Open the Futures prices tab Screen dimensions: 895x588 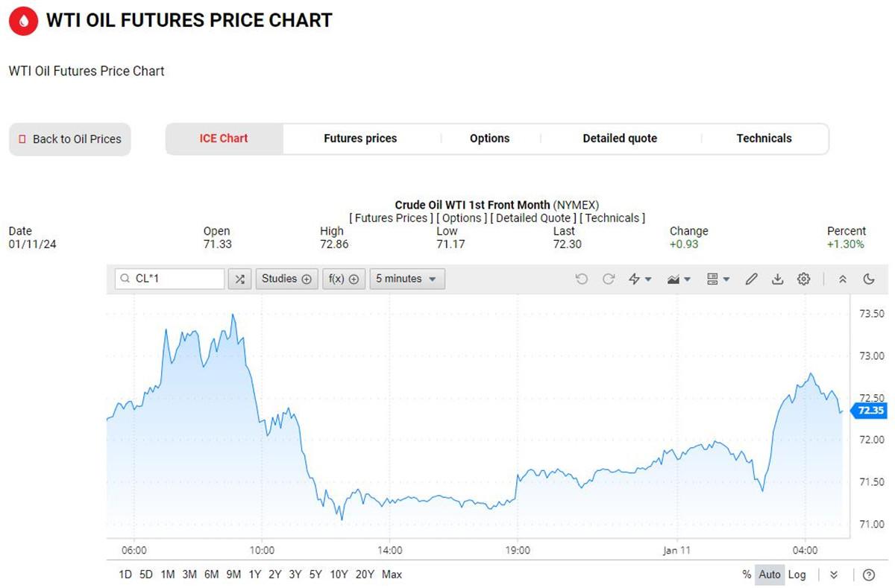pos(360,139)
